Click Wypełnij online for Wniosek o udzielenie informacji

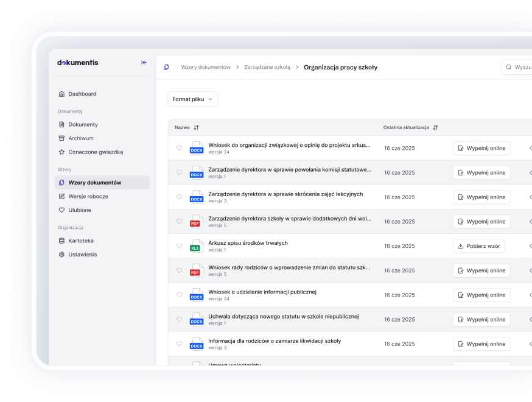[x=481, y=295]
